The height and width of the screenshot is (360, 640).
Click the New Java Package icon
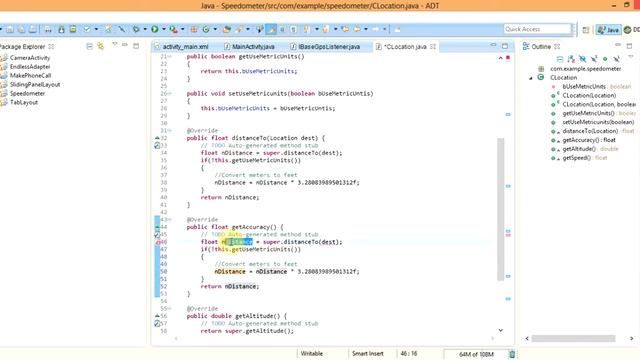click(194, 29)
